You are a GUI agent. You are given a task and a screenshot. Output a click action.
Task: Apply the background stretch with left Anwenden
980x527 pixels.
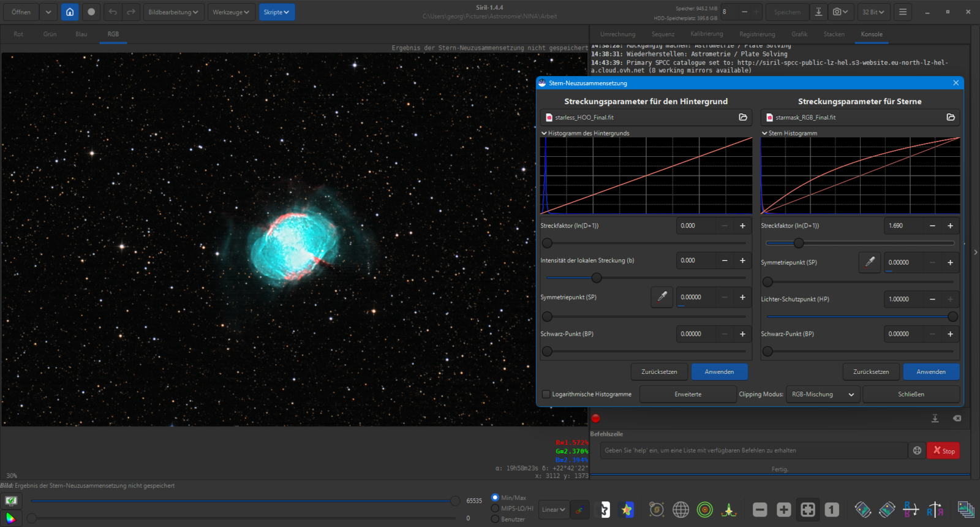pos(719,371)
